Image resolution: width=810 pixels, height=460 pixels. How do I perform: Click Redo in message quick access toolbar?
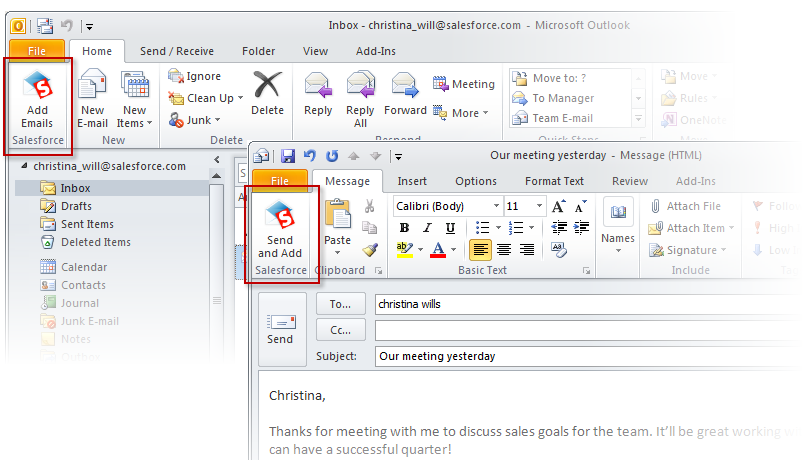coord(332,156)
